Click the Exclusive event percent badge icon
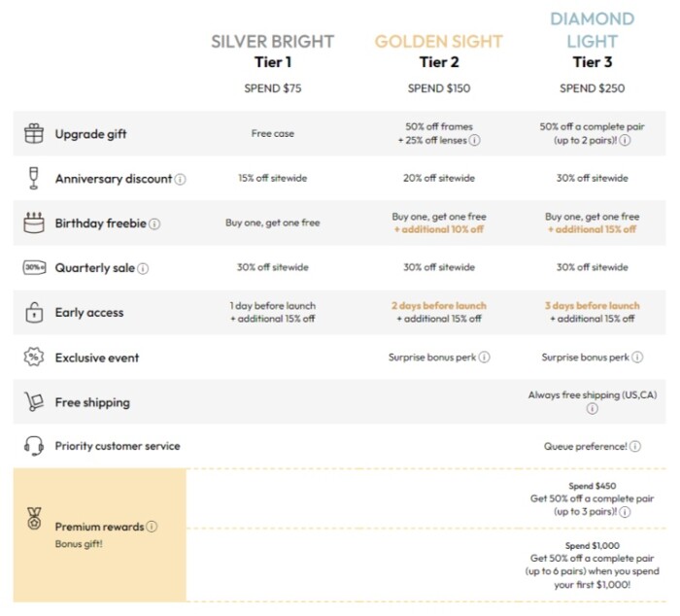 (34, 358)
